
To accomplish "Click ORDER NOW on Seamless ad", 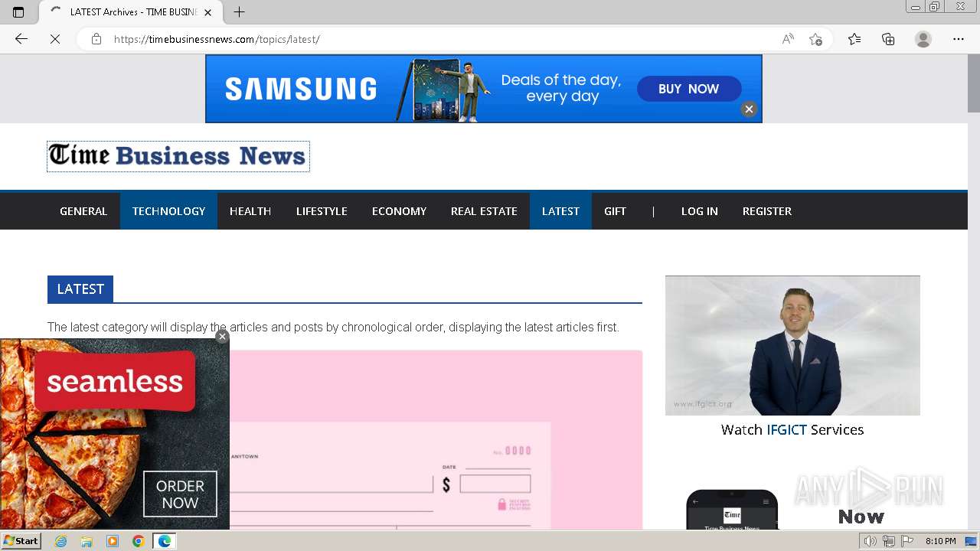I will pos(180,494).
